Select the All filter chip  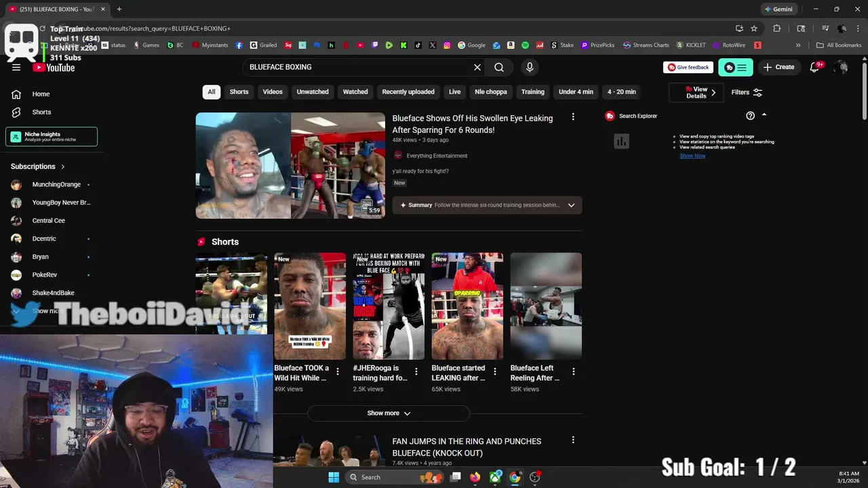pyautogui.click(x=212, y=92)
